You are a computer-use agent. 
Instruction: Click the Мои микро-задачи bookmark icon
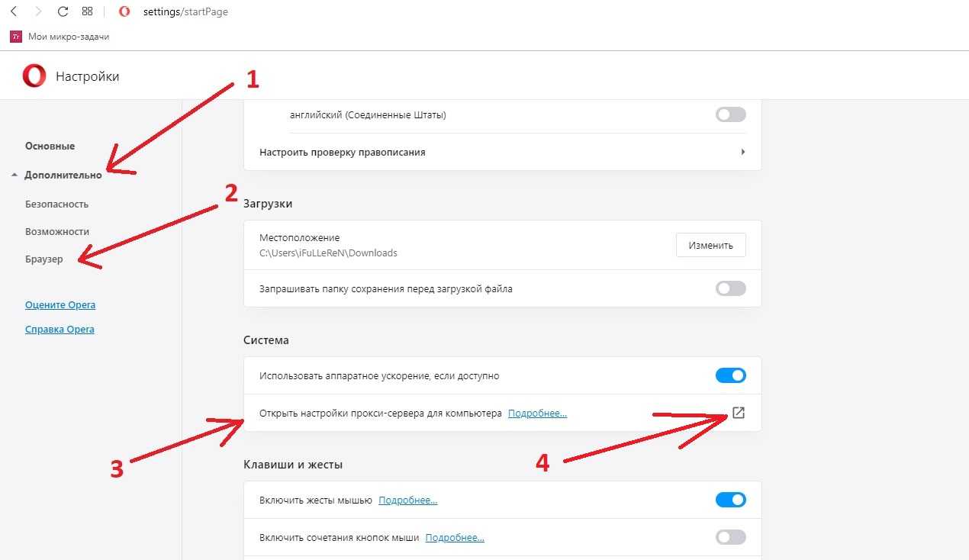[15, 37]
